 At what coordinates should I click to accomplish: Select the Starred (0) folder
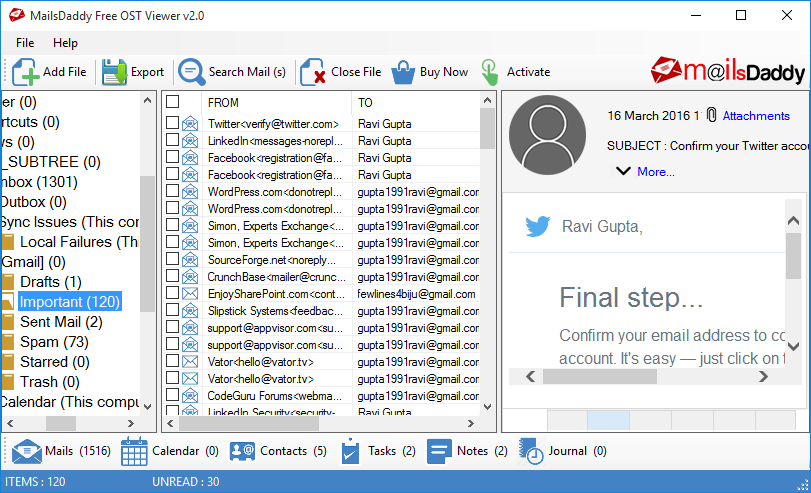coord(55,362)
